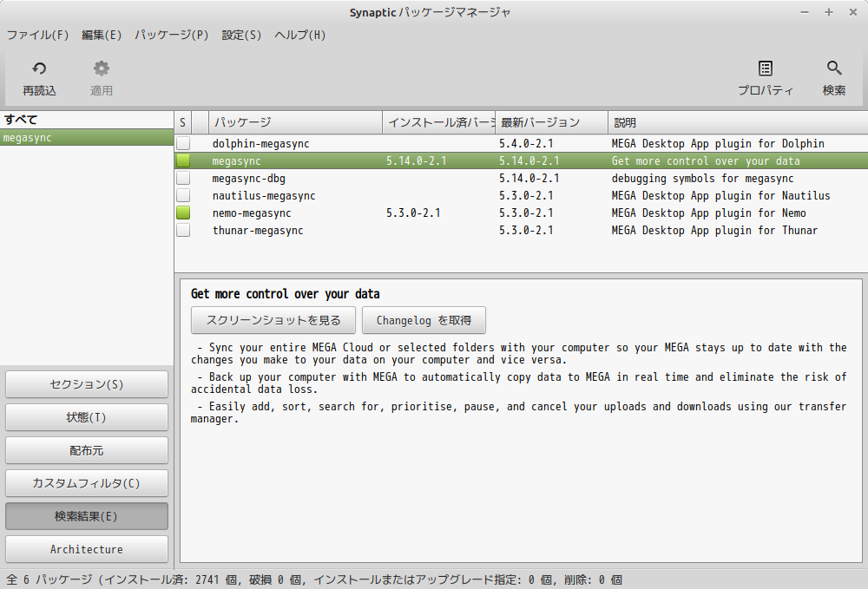Click the Changelog を取得 button
The image size is (868, 589).
click(x=424, y=320)
